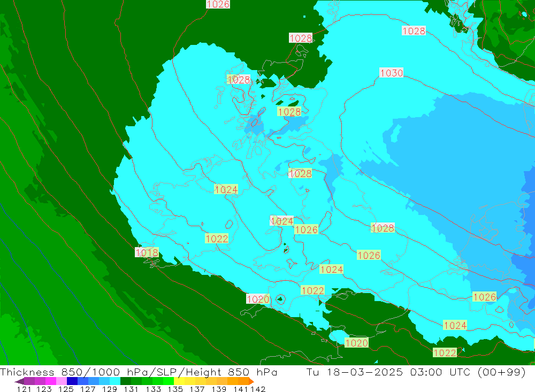The width and height of the screenshot is (535, 392).
Task: Click the orange arrow at legend end
Action: coord(251,381)
